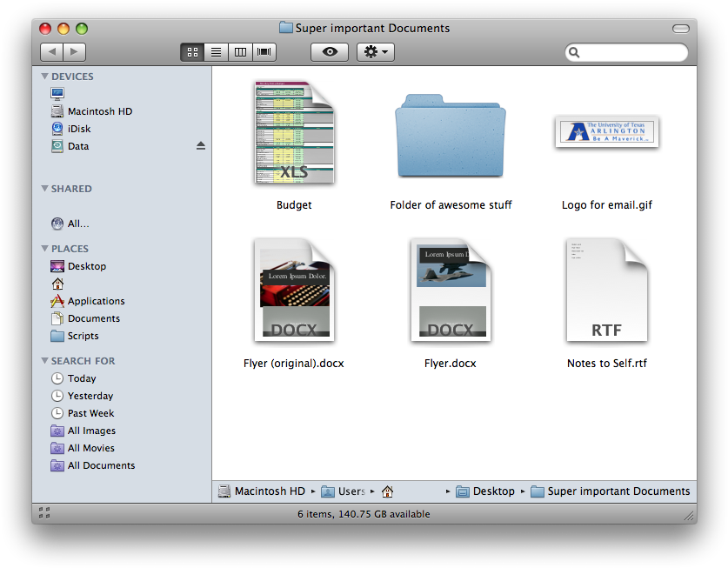Click the Applications sidebar icon
Viewport: 728px width, 568px height.
click(x=57, y=301)
